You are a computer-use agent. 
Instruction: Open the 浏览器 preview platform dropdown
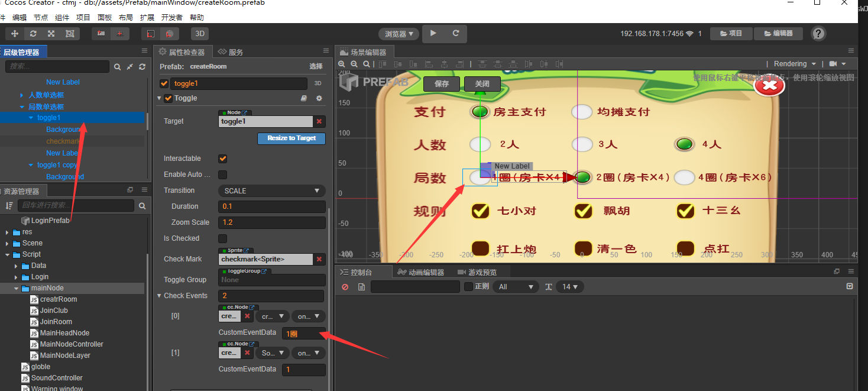coord(399,34)
